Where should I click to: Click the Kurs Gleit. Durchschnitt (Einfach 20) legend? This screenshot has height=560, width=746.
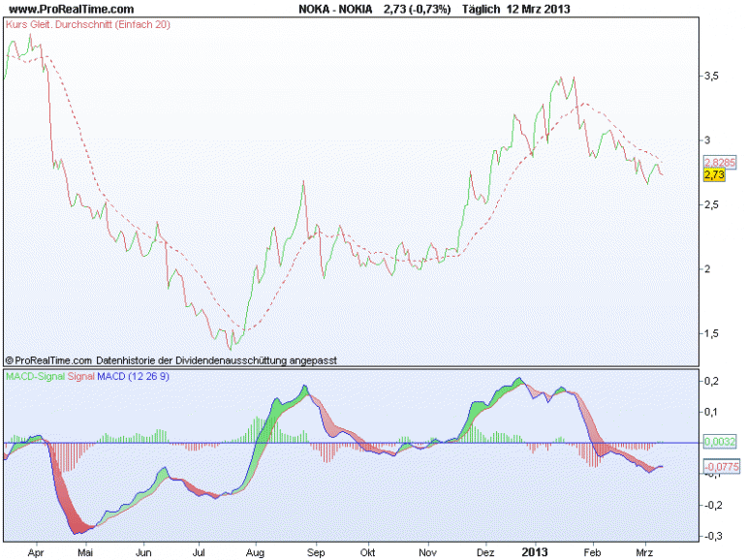(88, 24)
